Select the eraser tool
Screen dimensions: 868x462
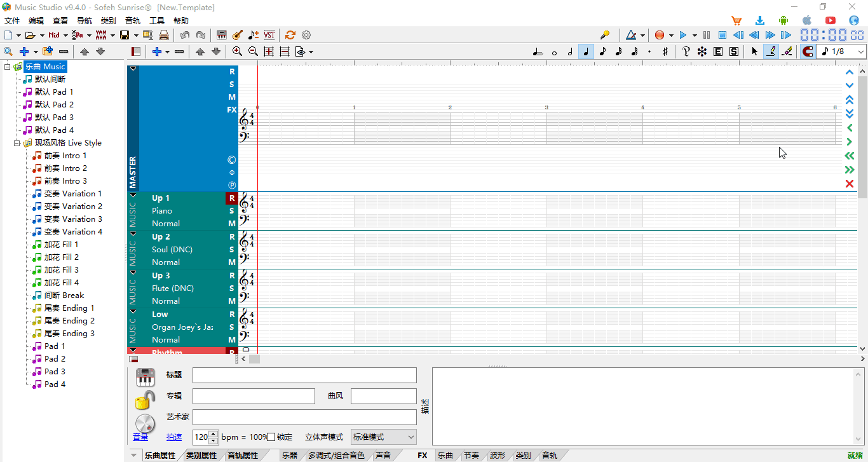pos(787,51)
